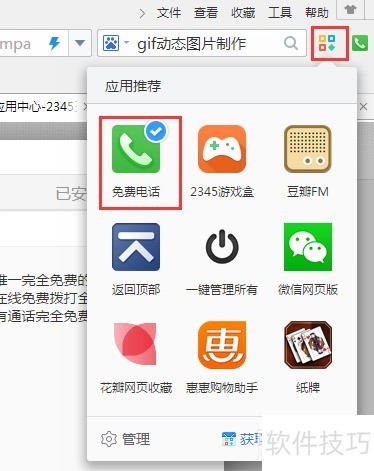Click the green phone icon in toolbar
Viewport: 374px width, 471px height.
tap(360, 43)
